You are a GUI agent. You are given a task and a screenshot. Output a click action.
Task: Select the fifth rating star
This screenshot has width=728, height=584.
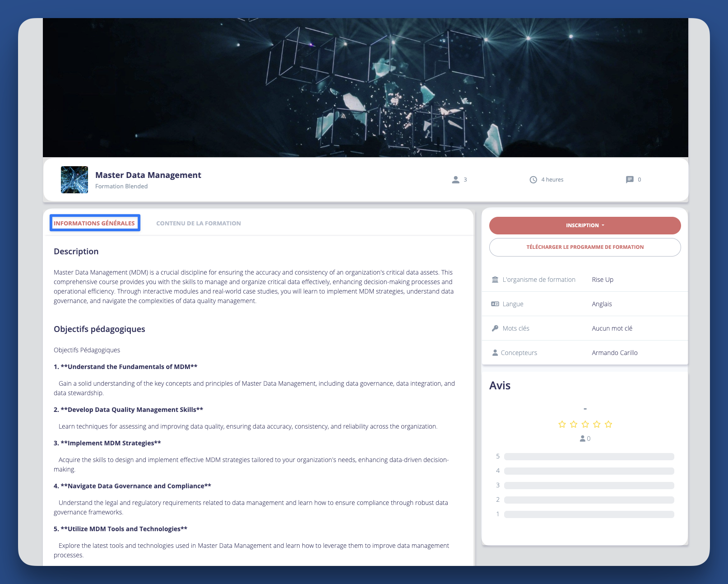608,424
